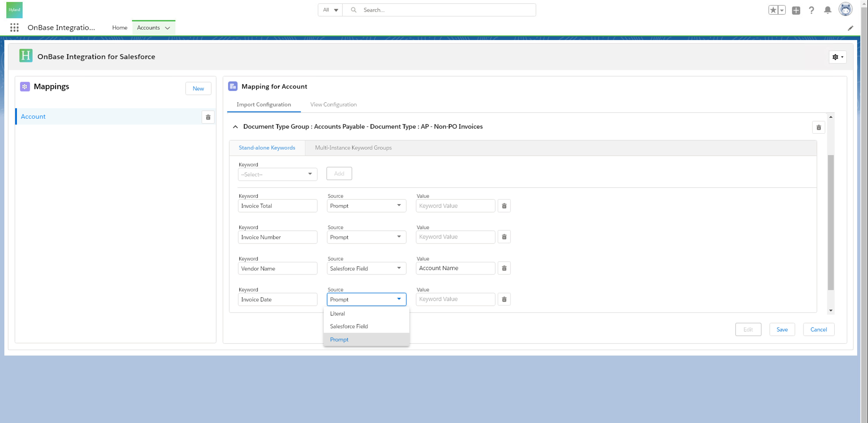Cancel the mapping changes
The image size is (868, 423).
click(818, 329)
